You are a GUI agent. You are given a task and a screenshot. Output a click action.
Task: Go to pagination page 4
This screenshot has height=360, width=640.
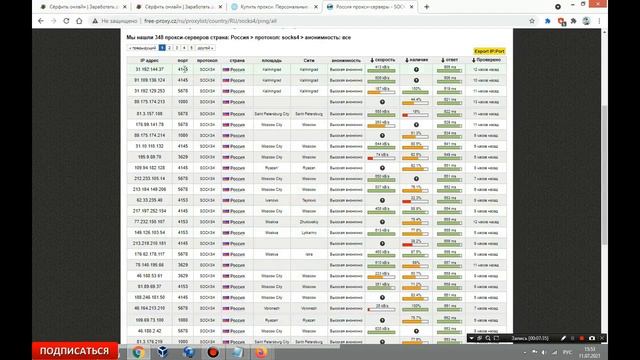click(x=184, y=48)
